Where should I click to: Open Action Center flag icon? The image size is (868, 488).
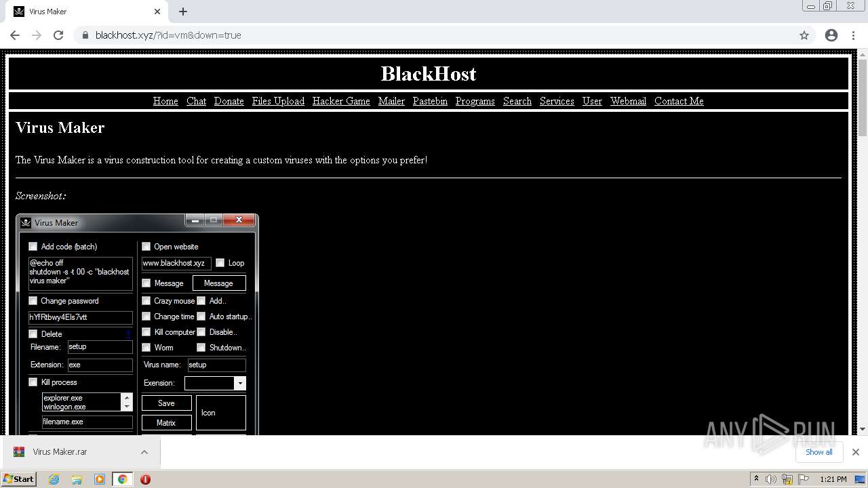tap(803, 479)
